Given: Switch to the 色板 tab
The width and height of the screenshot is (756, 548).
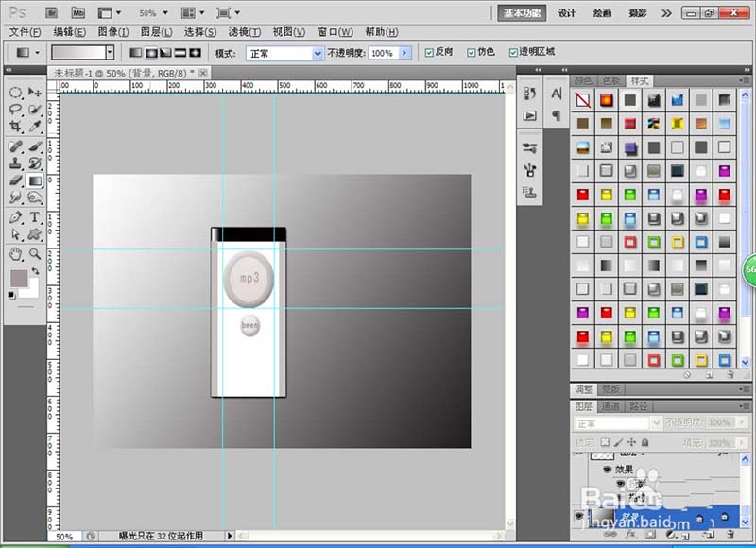Looking at the screenshot, I should coord(611,80).
